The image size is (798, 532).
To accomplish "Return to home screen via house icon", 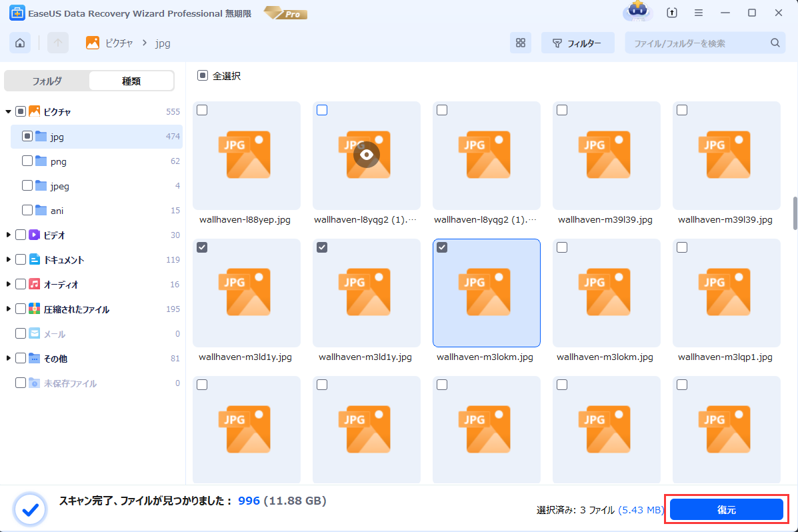I will pos(19,42).
